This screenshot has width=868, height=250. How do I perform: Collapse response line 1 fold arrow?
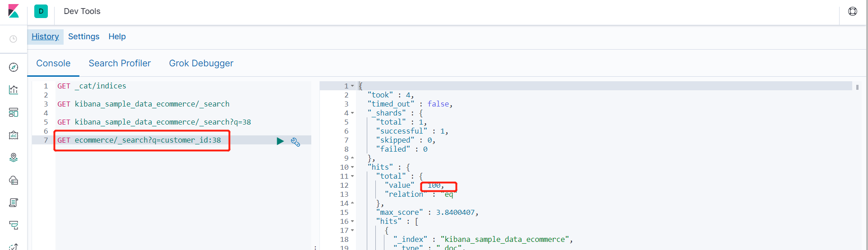click(x=352, y=86)
